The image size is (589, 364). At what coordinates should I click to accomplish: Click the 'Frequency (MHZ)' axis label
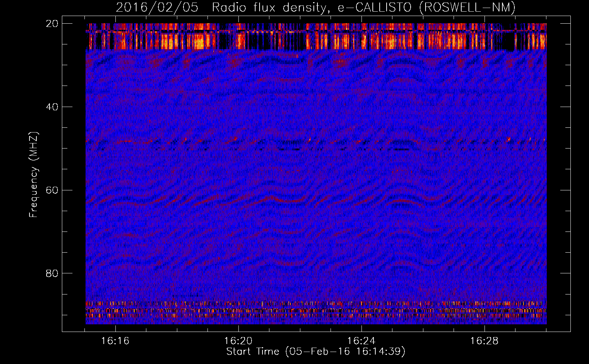pyautogui.click(x=33, y=175)
